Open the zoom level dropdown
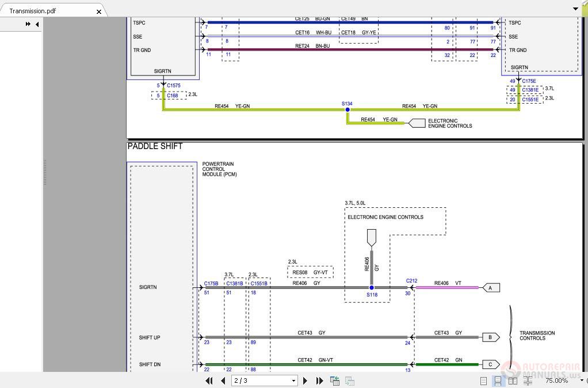 [582, 381]
